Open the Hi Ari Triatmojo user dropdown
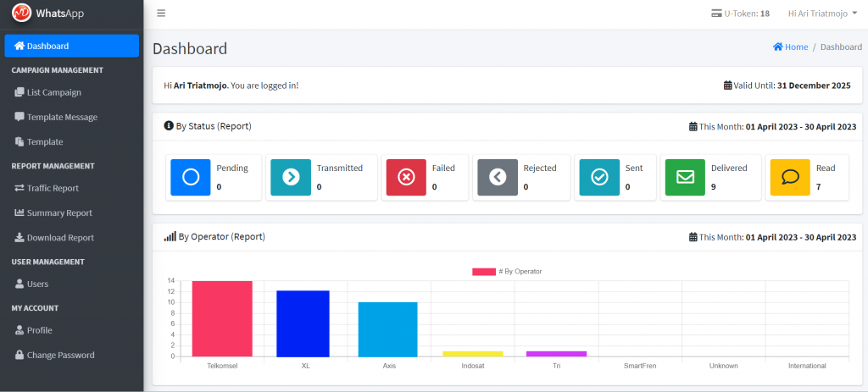The image size is (868, 392). point(821,14)
